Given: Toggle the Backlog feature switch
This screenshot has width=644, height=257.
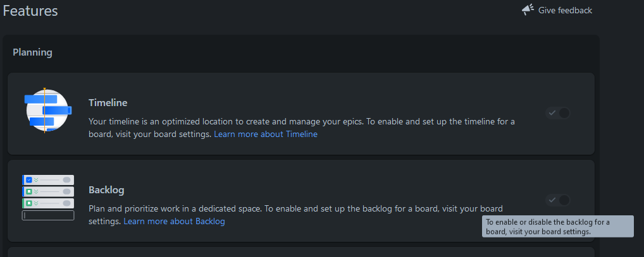Looking at the screenshot, I should point(558,200).
